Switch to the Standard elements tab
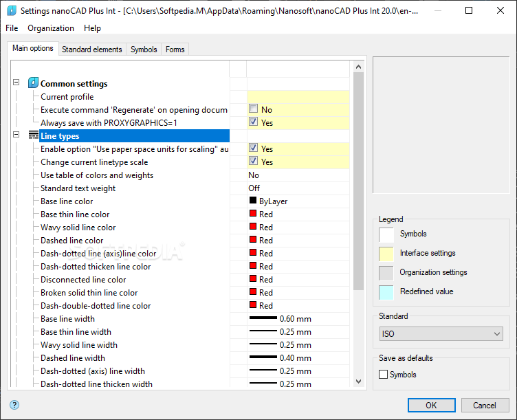This screenshot has width=517, height=420. pyautogui.click(x=92, y=49)
